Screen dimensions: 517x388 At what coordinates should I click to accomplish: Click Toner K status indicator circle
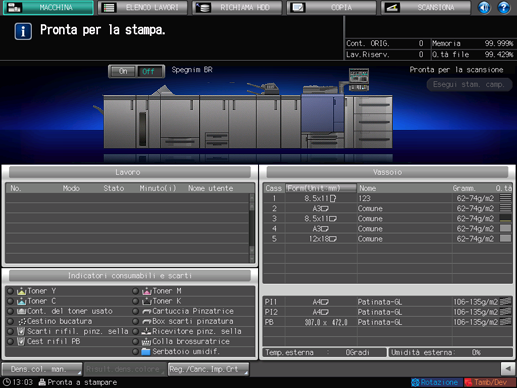coord(135,301)
